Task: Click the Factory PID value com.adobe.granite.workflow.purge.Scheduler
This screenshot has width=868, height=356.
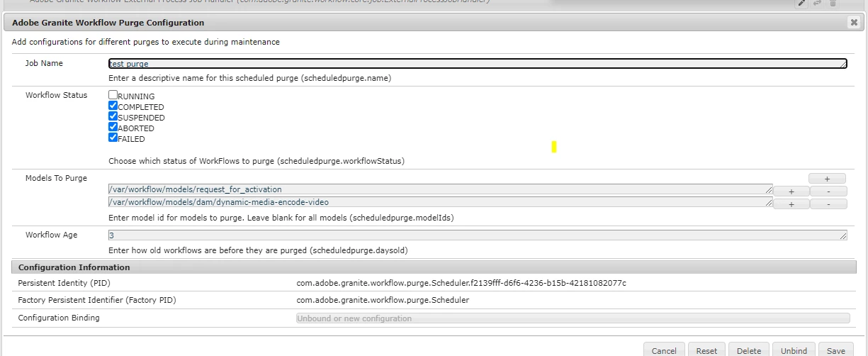Action: click(x=383, y=300)
